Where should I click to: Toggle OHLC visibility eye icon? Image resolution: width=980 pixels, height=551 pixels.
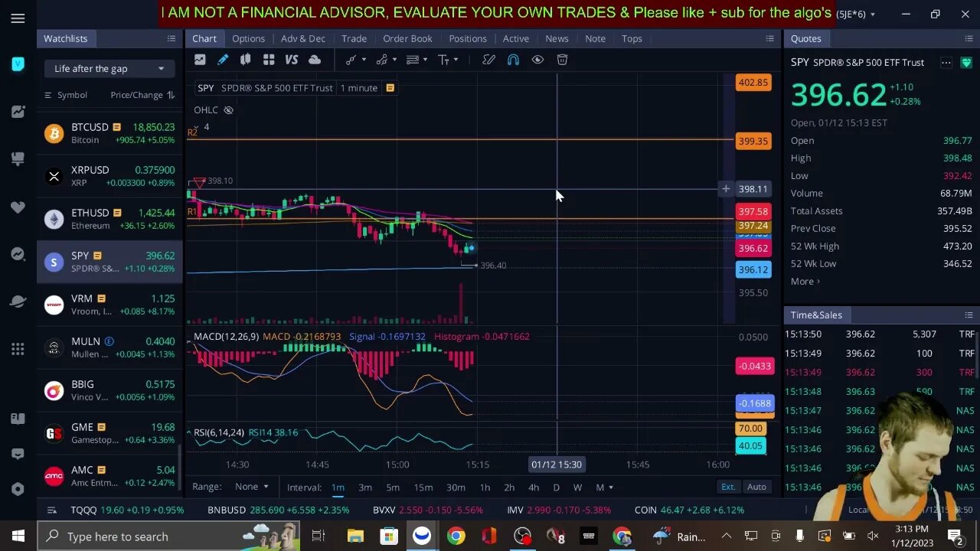[228, 110]
